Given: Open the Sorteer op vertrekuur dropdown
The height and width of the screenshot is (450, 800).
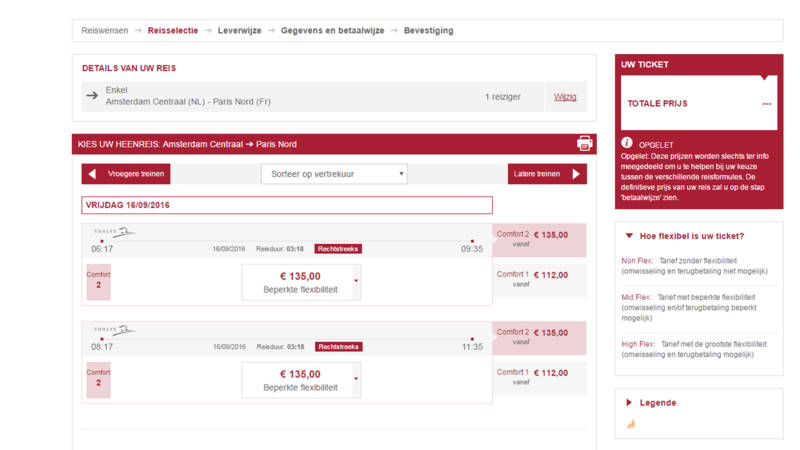Looking at the screenshot, I should 333,174.
